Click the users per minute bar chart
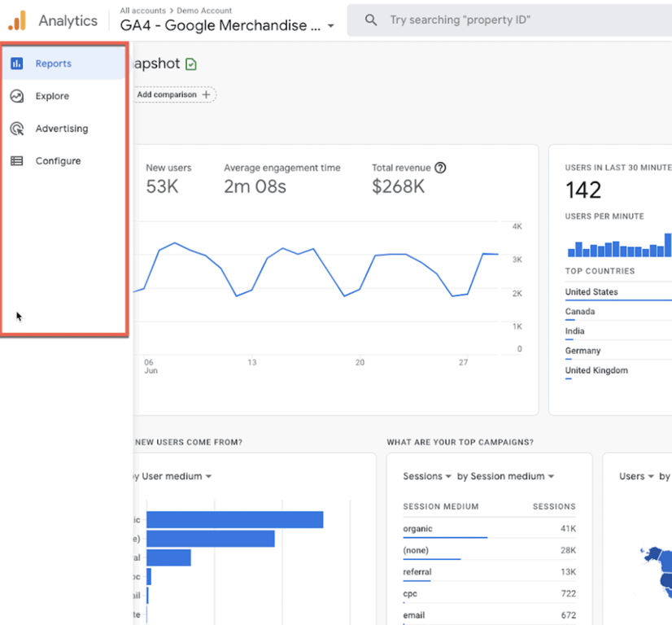This screenshot has width=672, height=625. (619, 245)
